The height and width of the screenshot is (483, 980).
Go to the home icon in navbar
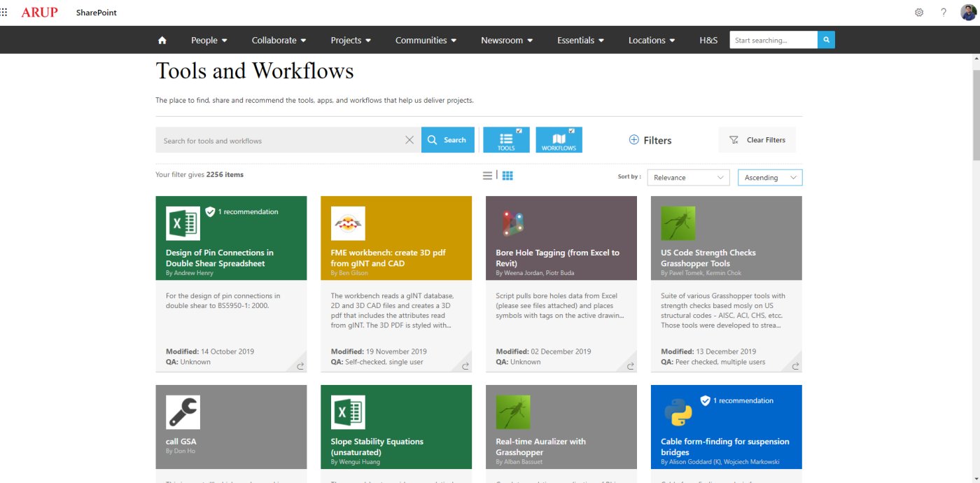[162, 40]
